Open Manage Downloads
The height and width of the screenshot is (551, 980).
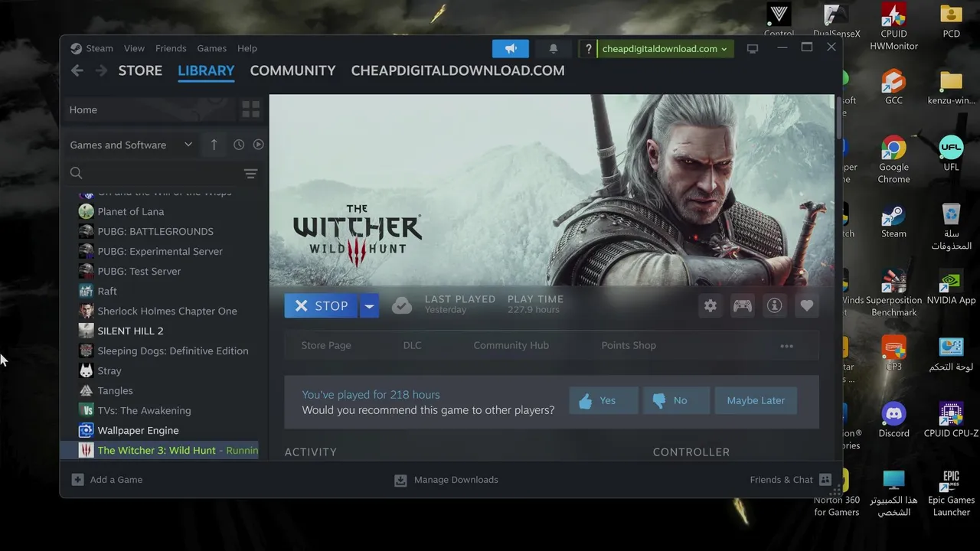coord(446,480)
